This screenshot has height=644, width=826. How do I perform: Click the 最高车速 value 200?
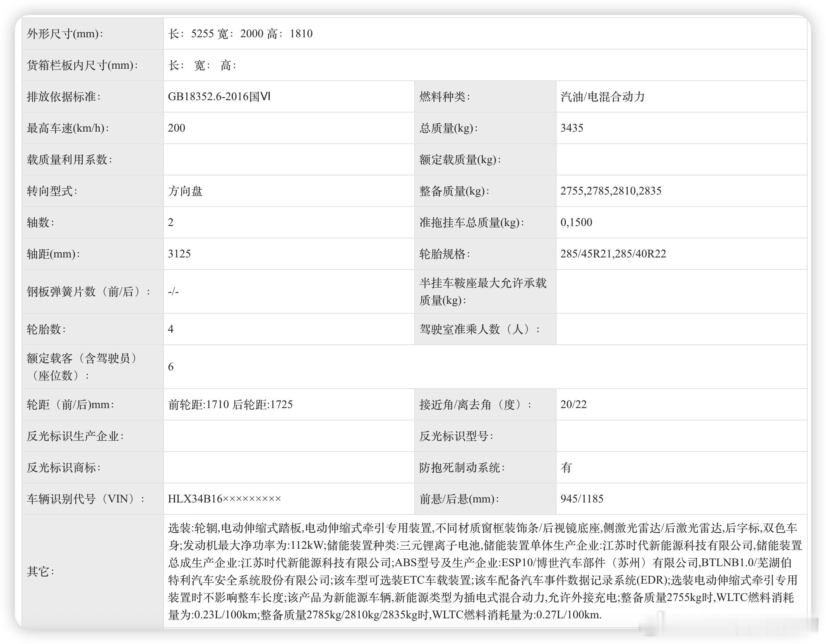coord(177,128)
